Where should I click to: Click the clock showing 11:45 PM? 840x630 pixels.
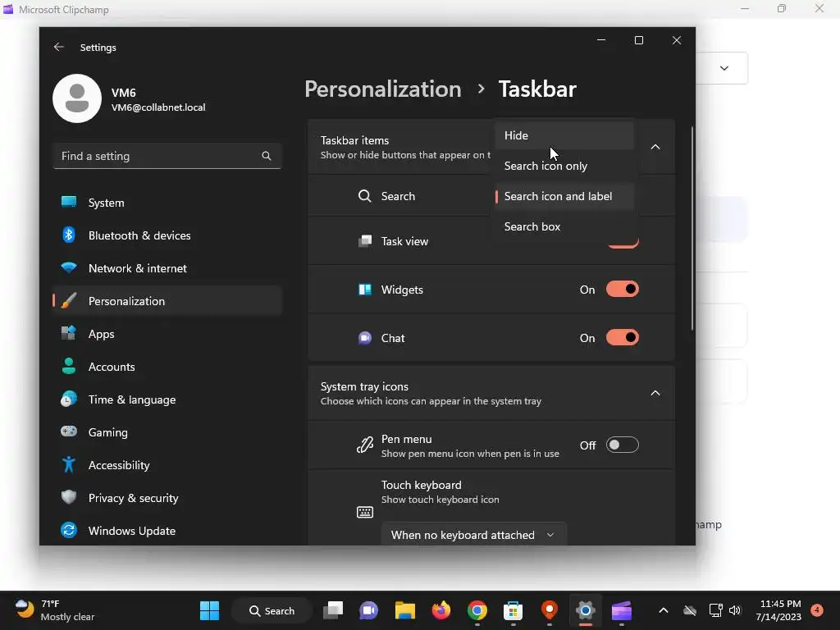[x=779, y=610]
